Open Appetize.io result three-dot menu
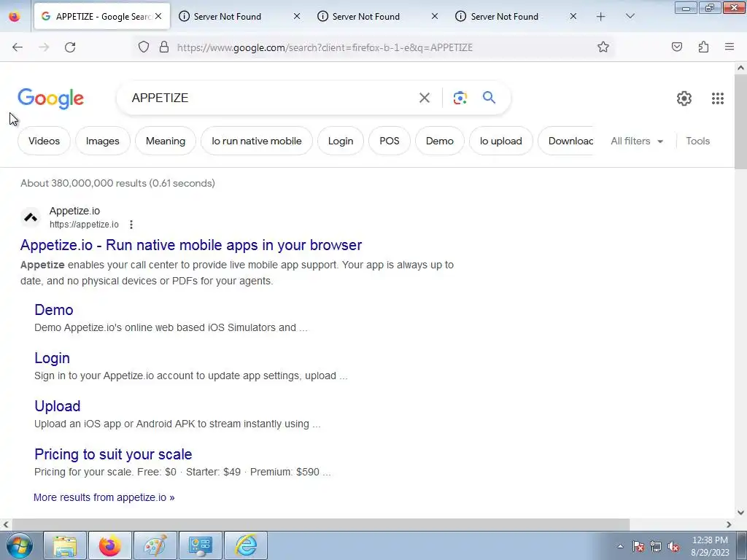This screenshot has height=560, width=747. [x=131, y=225]
